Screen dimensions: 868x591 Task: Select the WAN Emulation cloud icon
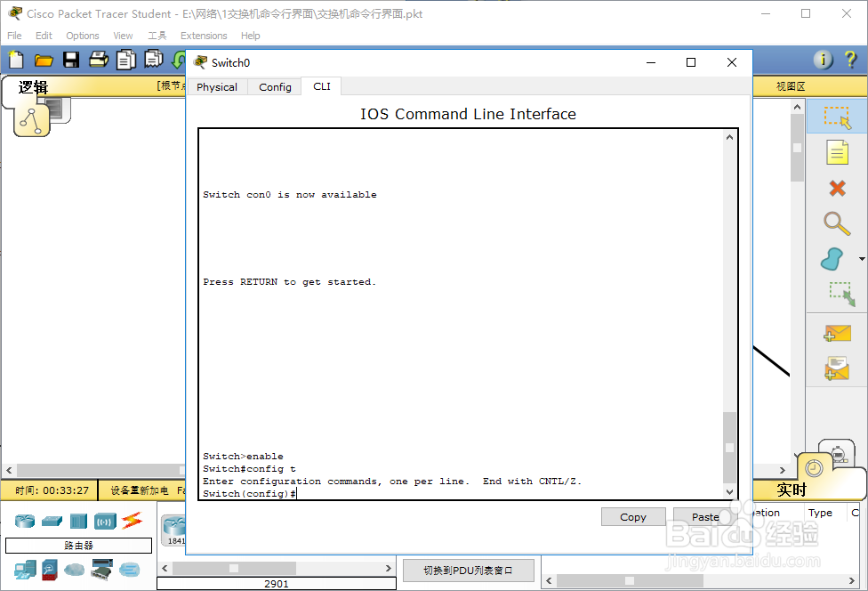(74, 570)
